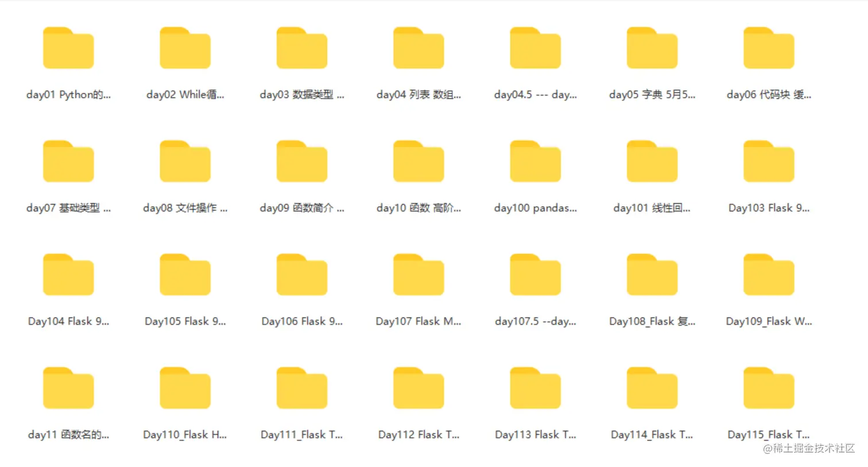The height and width of the screenshot is (467, 868).
Task: Click the label 'Day106 Flask 9...'
Action: click(x=302, y=321)
